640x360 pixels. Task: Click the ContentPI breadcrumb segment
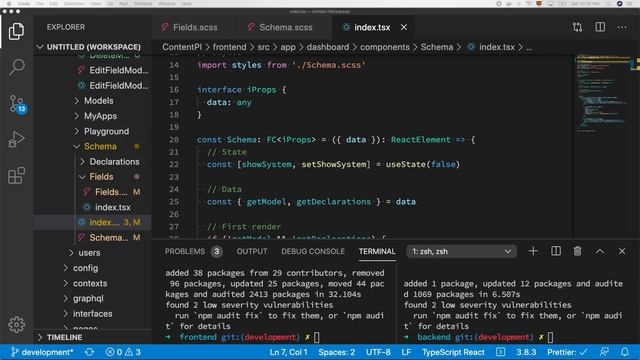pyautogui.click(x=182, y=47)
